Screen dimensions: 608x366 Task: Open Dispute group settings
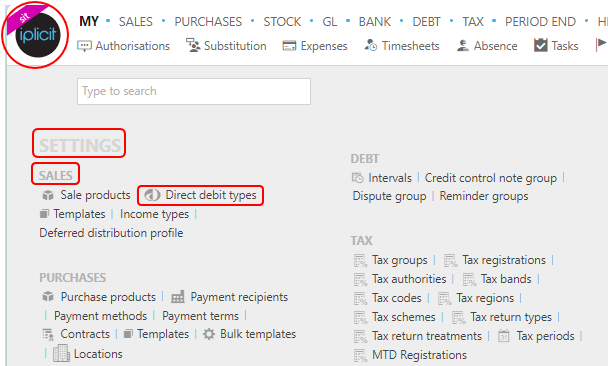tap(389, 196)
